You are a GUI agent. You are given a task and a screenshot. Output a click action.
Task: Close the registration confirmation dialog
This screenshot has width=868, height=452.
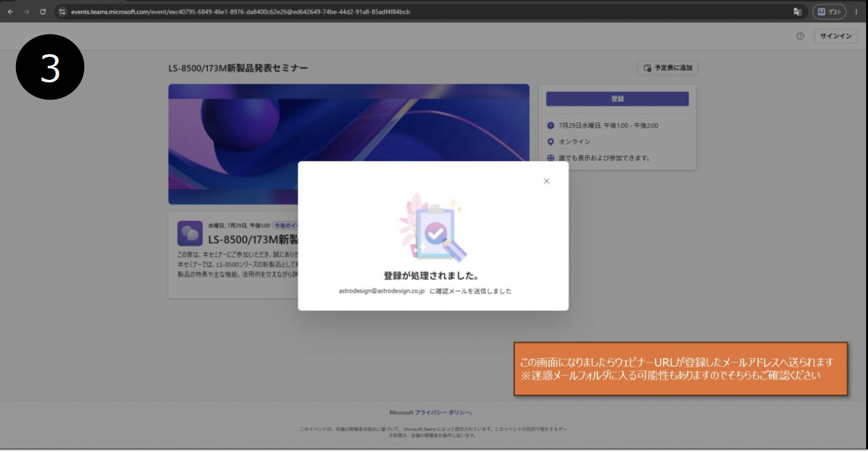(x=546, y=181)
